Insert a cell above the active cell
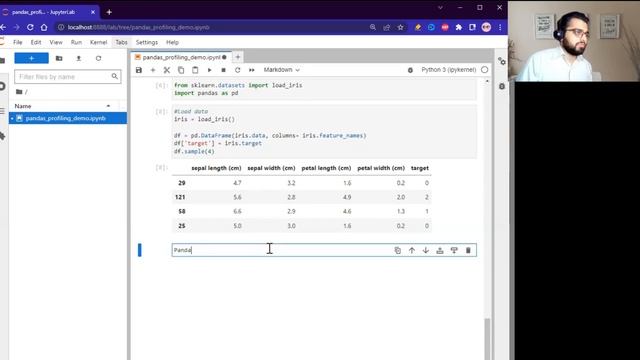 (440, 250)
